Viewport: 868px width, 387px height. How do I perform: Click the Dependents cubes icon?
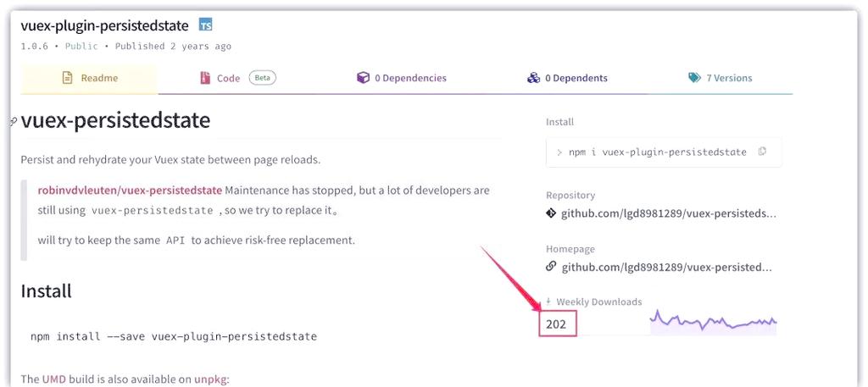click(534, 78)
